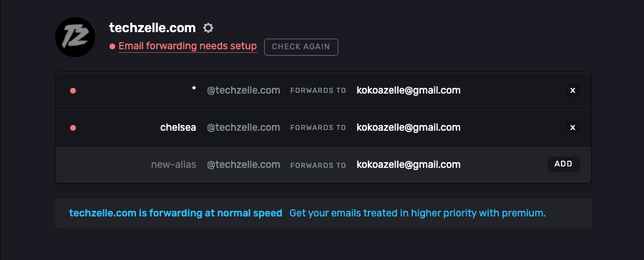This screenshot has height=260, width=644.
Task: Click the red status dot beside chelsea
Action: (73, 128)
